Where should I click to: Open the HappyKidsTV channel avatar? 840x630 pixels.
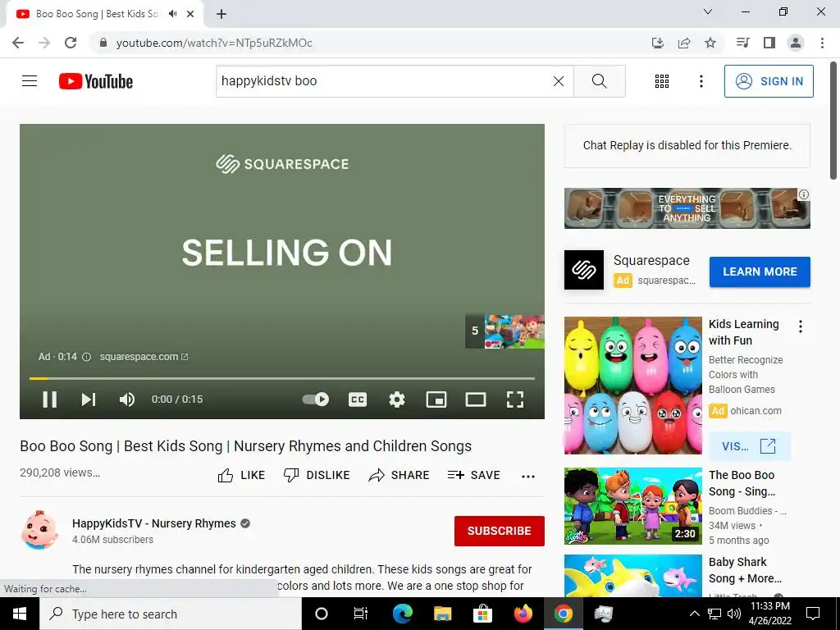pyautogui.click(x=39, y=531)
